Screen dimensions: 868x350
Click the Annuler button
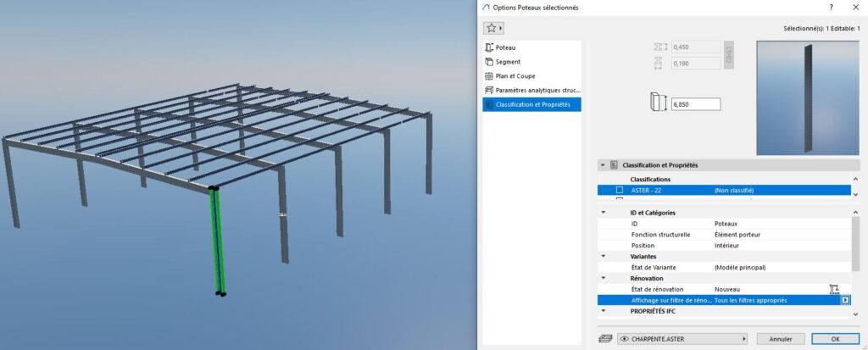pos(781,338)
